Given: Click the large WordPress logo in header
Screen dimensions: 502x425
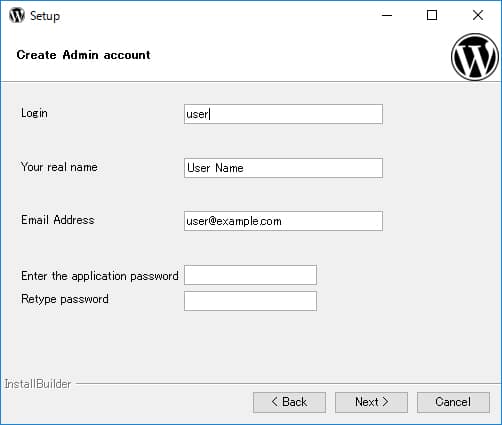Looking at the screenshot, I should 475,57.
